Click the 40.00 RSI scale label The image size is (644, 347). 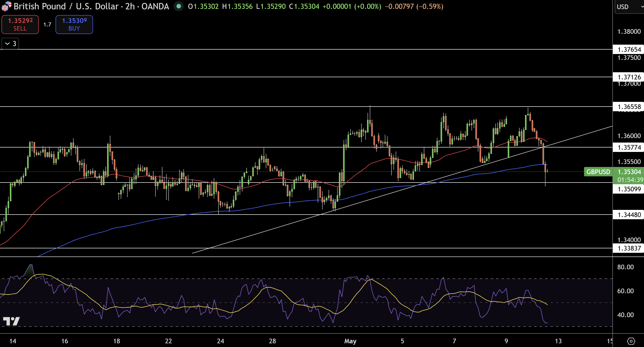click(x=625, y=315)
